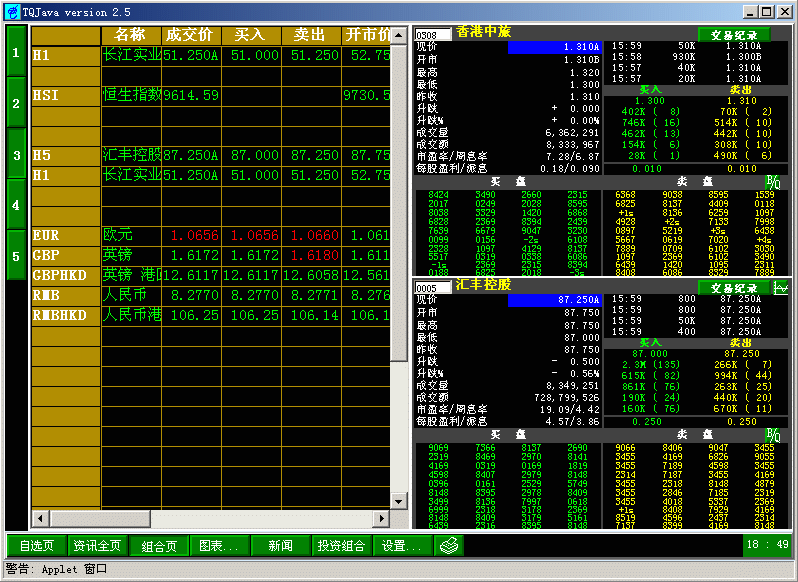Open the 设置... dialog
Screen dimensions: 798x582
403,546
